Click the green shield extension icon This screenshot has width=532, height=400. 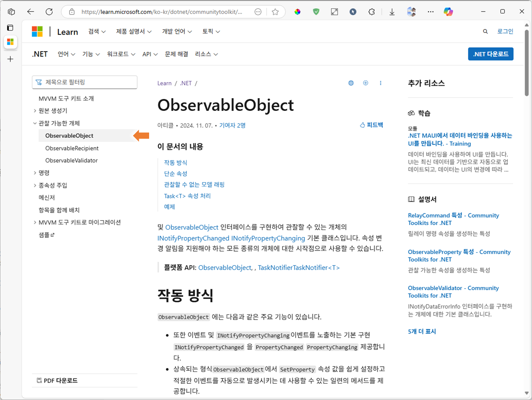(316, 12)
